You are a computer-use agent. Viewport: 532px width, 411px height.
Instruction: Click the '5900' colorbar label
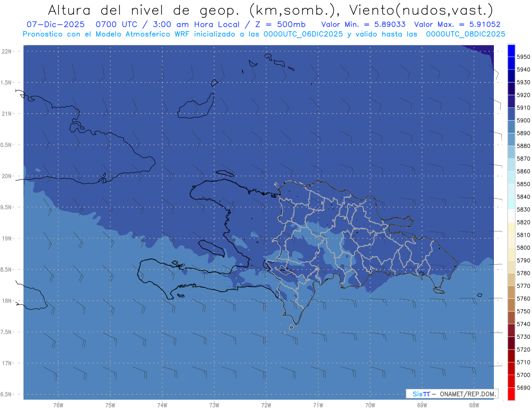point(524,120)
